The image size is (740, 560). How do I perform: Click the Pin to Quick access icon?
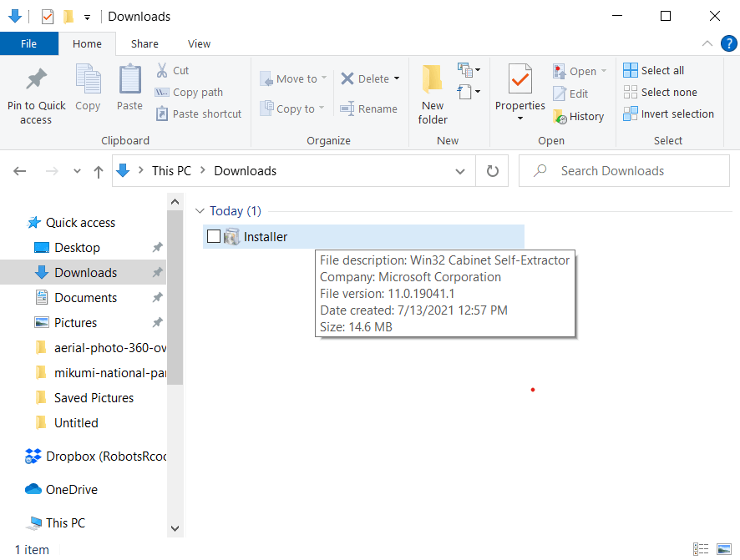coord(36,81)
